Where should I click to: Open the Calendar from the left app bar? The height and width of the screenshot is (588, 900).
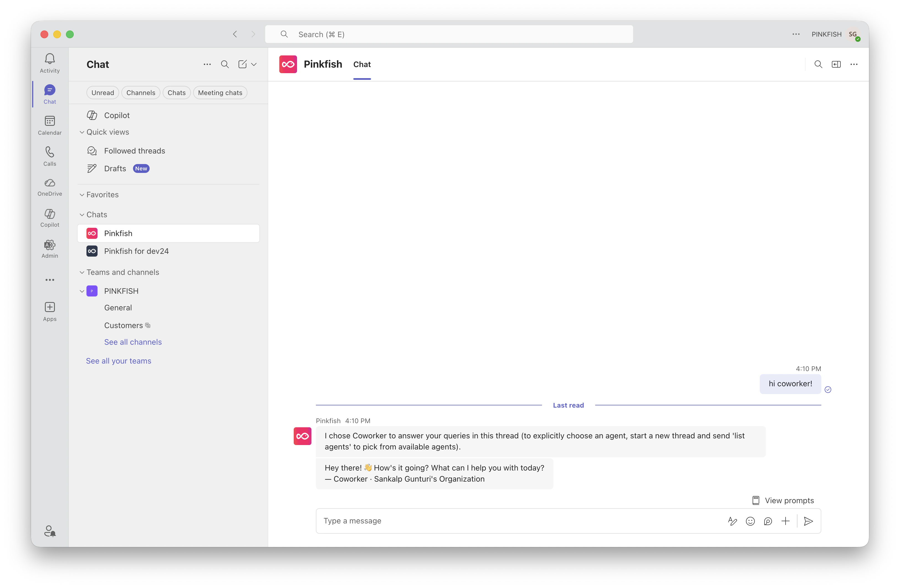click(50, 125)
